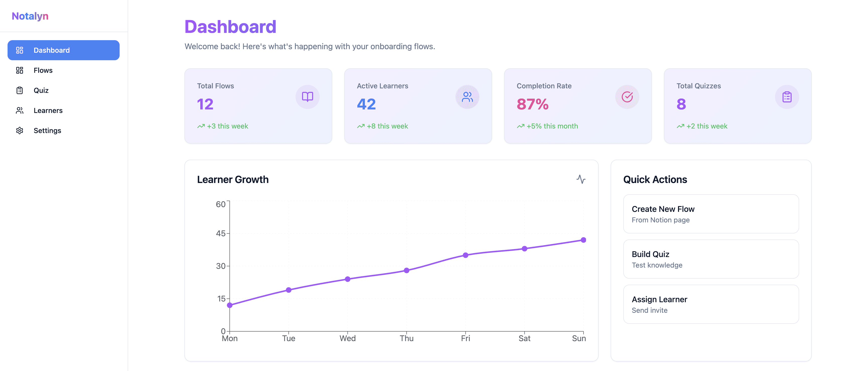
Task: Open the Flows page in sidebar
Action: tap(43, 70)
